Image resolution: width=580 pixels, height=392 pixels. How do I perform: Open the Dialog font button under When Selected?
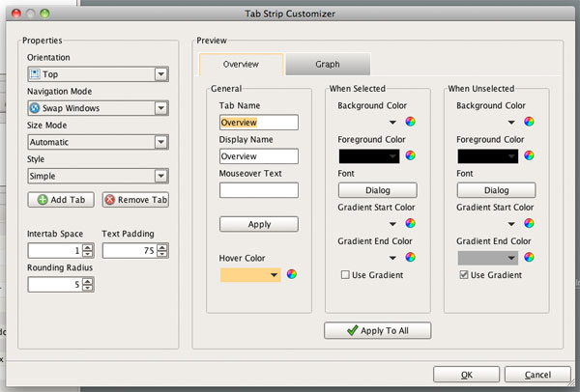point(378,190)
